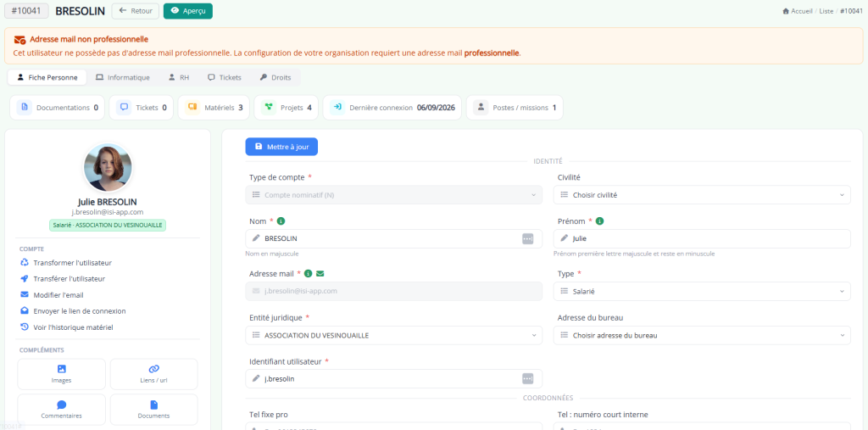Click the Voir l'historique matériel icon
The width and height of the screenshot is (868, 430).
coord(25,327)
